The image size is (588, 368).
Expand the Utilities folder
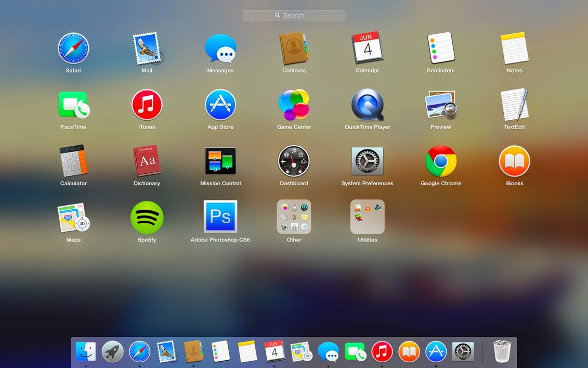click(x=367, y=217)
